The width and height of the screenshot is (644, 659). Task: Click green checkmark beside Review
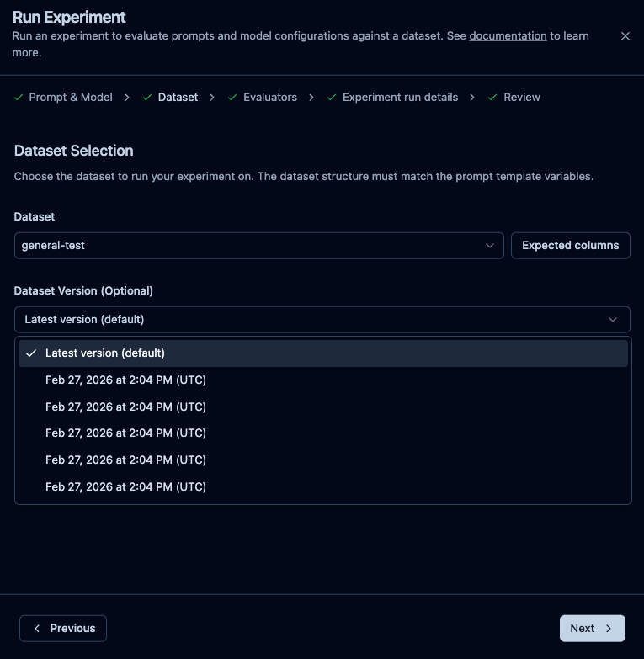tap(493, 98)
